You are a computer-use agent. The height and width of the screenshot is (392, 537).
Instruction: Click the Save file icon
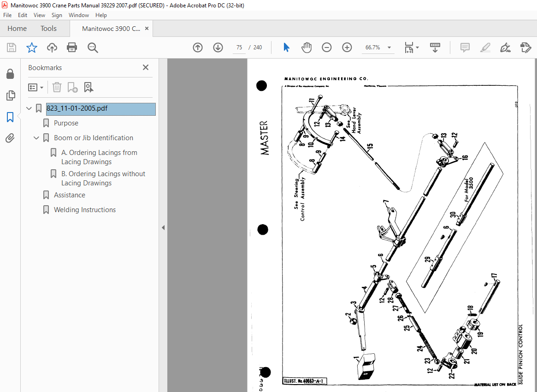click(x=12, y=48)
